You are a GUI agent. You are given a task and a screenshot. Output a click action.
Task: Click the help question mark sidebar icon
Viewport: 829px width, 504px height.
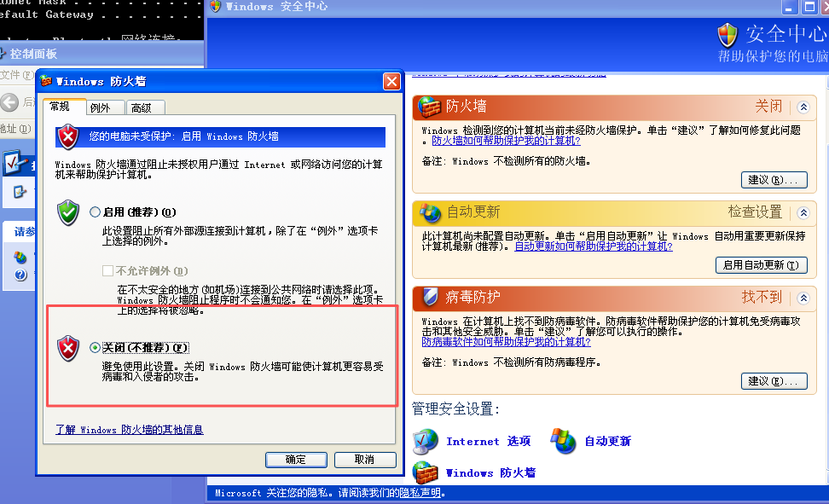20,275
